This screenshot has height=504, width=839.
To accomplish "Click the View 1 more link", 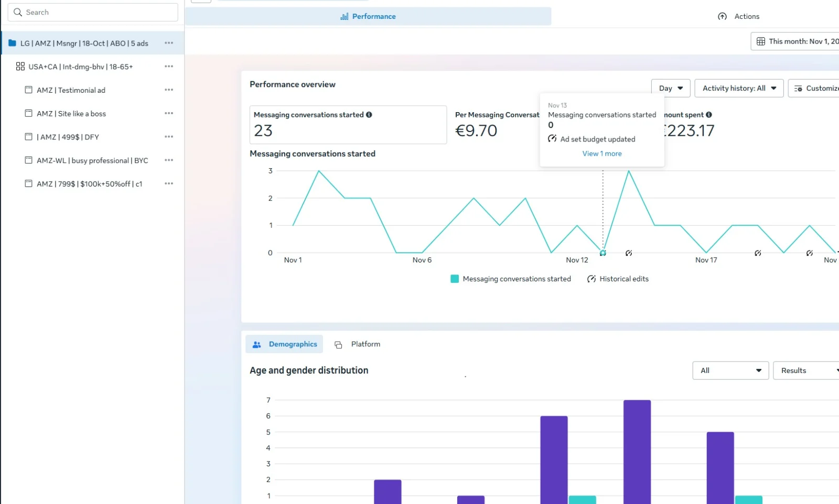I will 602,154.
